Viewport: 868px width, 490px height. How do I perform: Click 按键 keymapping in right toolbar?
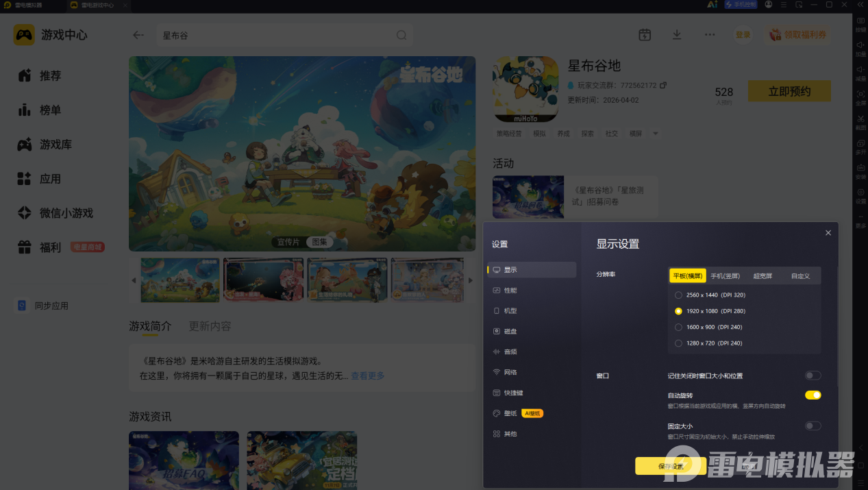click(860, 25)
